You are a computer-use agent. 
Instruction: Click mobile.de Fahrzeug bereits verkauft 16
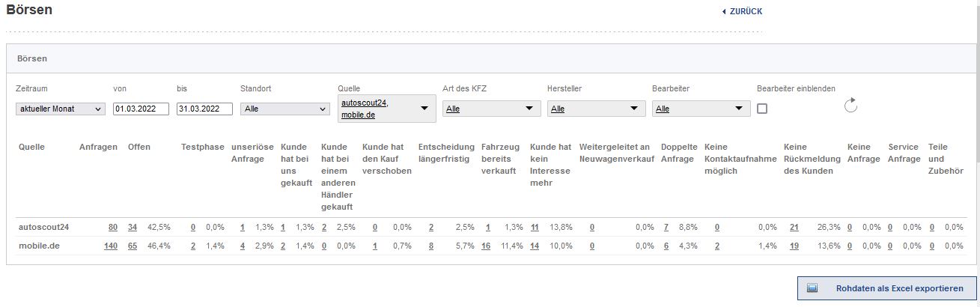tap(487, 246)
